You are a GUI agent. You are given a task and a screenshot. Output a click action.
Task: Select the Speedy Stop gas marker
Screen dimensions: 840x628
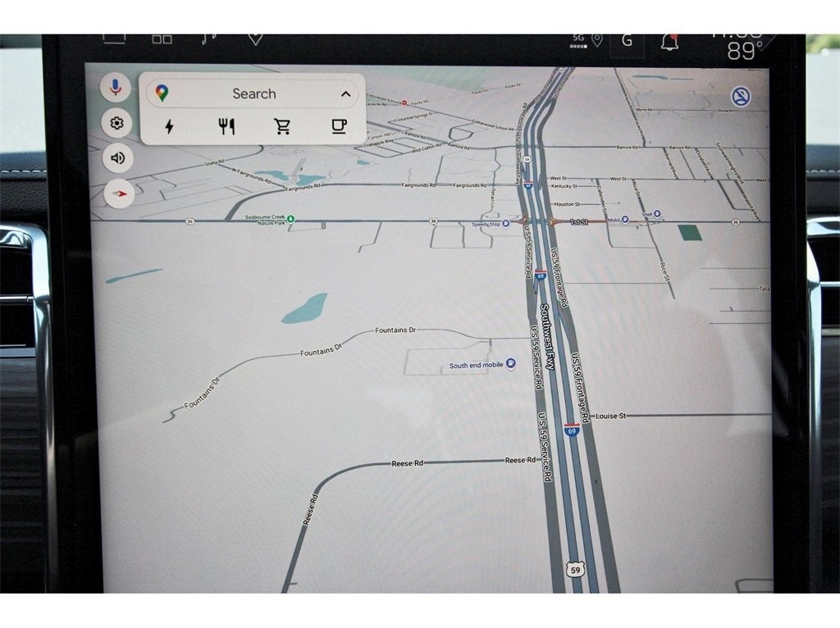[x=504, y=223]
